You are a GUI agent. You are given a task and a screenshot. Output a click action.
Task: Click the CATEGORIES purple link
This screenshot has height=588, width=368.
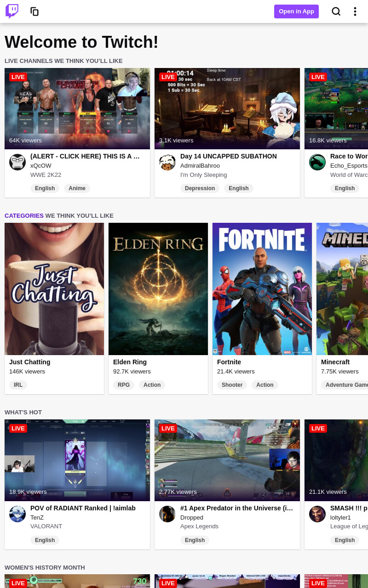pos(24,215)
